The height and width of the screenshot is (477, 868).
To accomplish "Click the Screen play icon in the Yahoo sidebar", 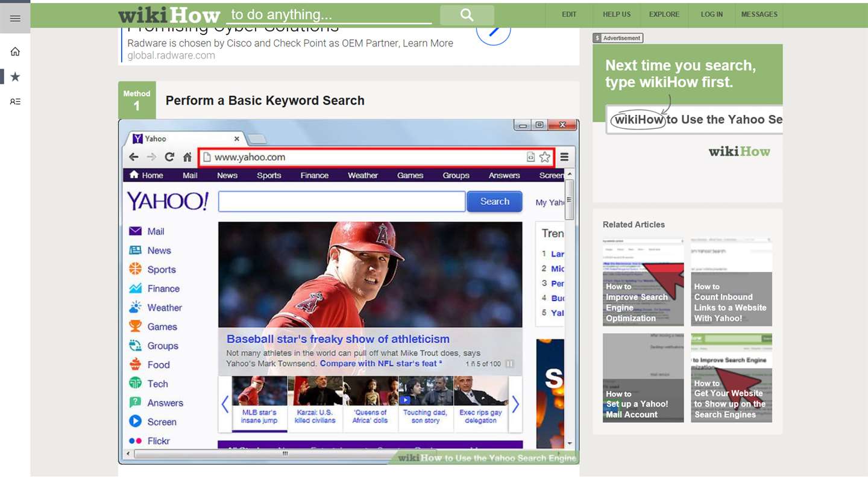I will [x=136, y=422].
